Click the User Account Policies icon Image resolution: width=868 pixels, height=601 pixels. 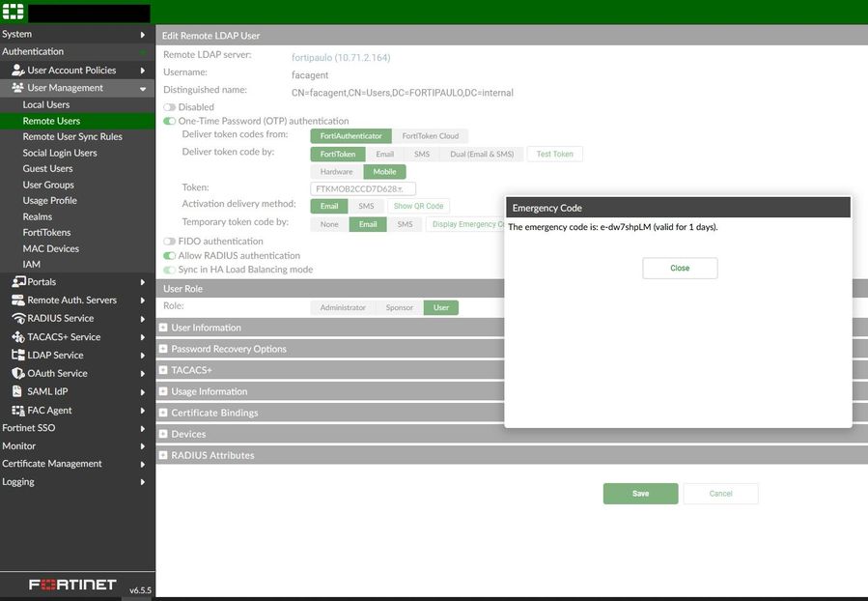(x=17, y=70)
